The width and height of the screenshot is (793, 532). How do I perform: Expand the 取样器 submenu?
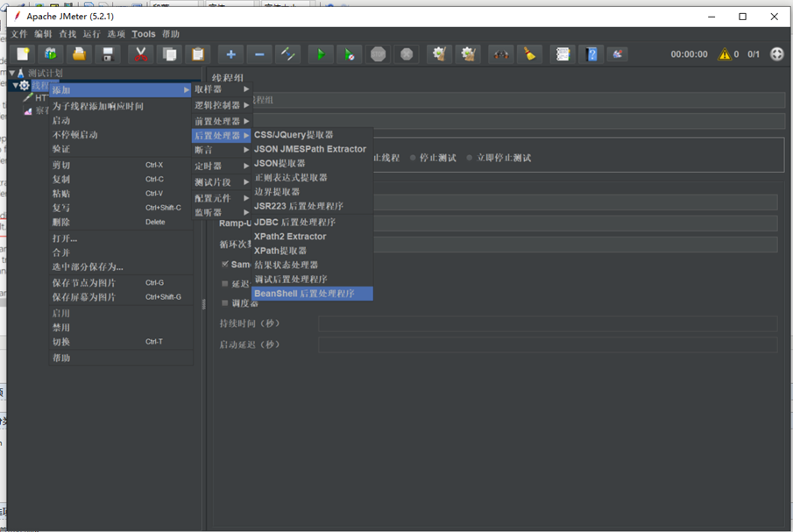[x=222, y=89]
